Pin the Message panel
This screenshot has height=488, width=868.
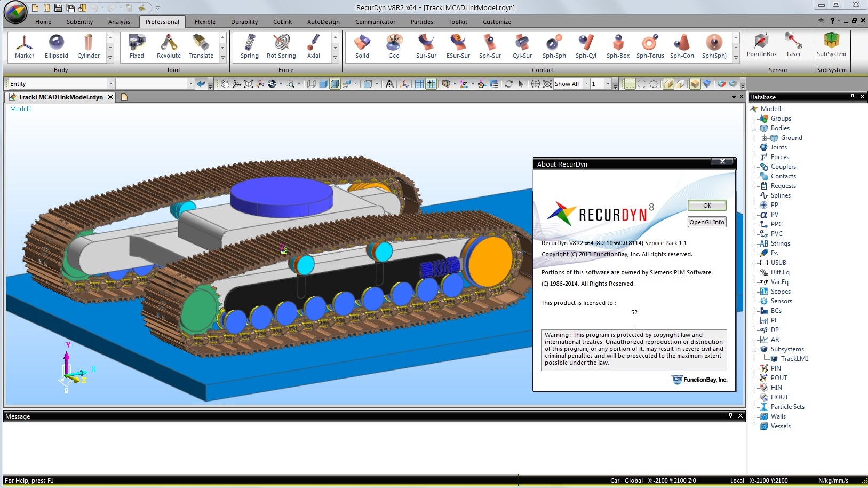pyautogui.click(x=730, y=416)
